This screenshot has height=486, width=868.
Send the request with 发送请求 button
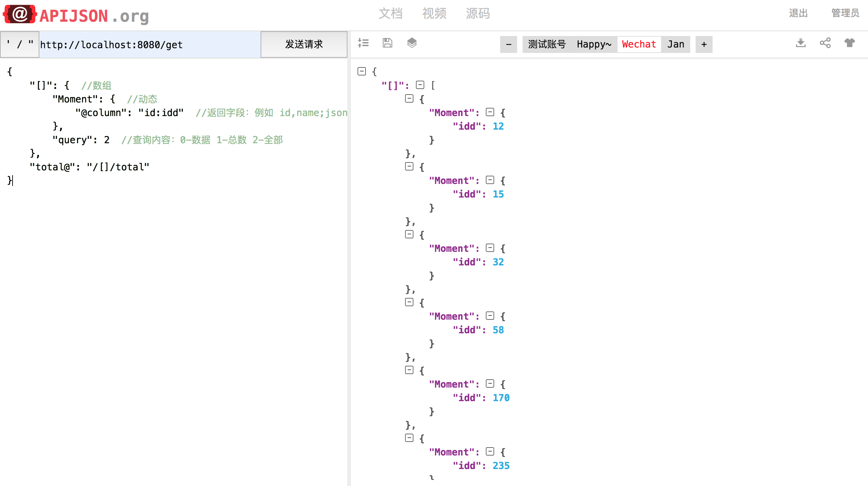(304, 44)
